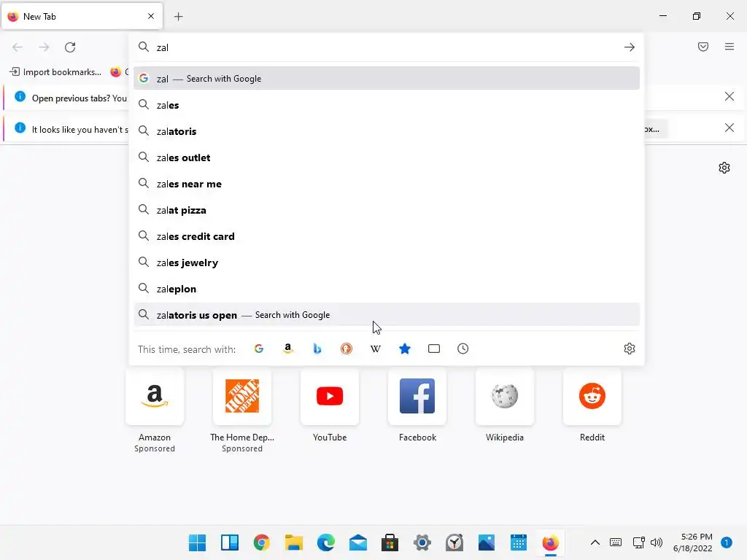Select the 'zales outlet' suggestion
Viewport: 747px width, 560px height.
click(x=387, y=157)
